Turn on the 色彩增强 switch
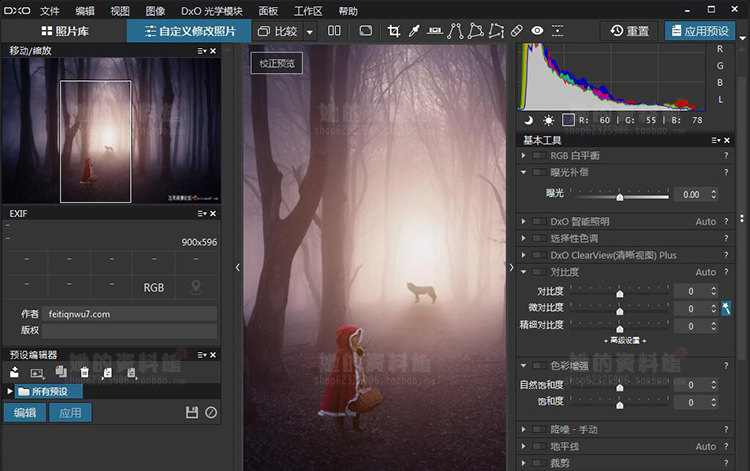Image resolution: width=750 pixels, height=471 pixels. click(539, 365)
